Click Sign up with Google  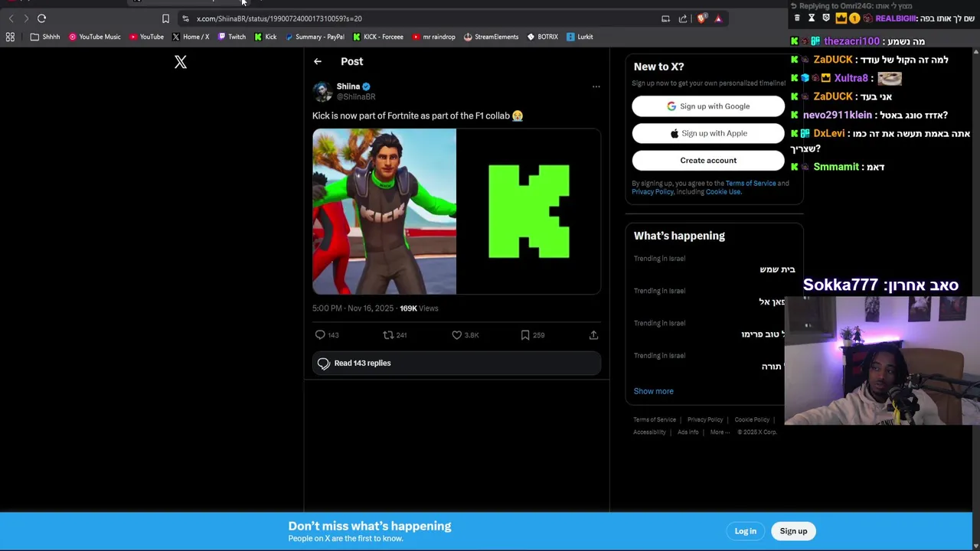(x=708, y=106)
